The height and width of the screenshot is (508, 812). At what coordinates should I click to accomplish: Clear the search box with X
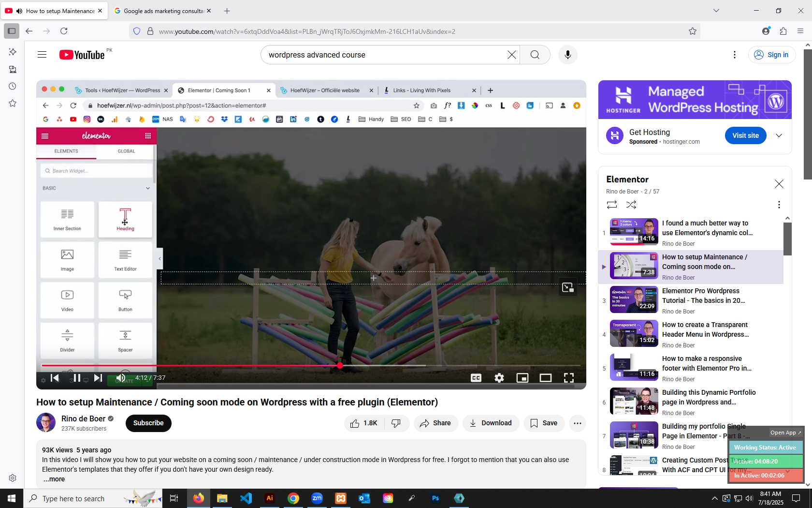[x=512, y=55]
